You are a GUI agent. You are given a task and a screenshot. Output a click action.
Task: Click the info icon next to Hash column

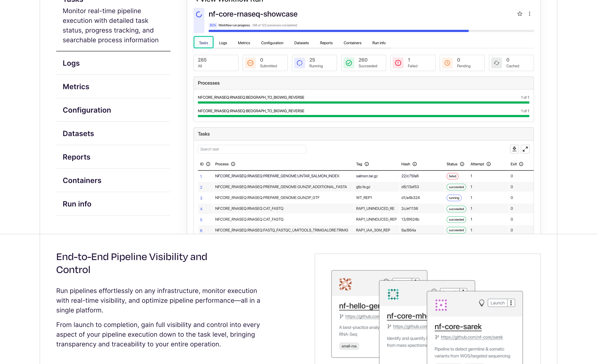[415, 164]
